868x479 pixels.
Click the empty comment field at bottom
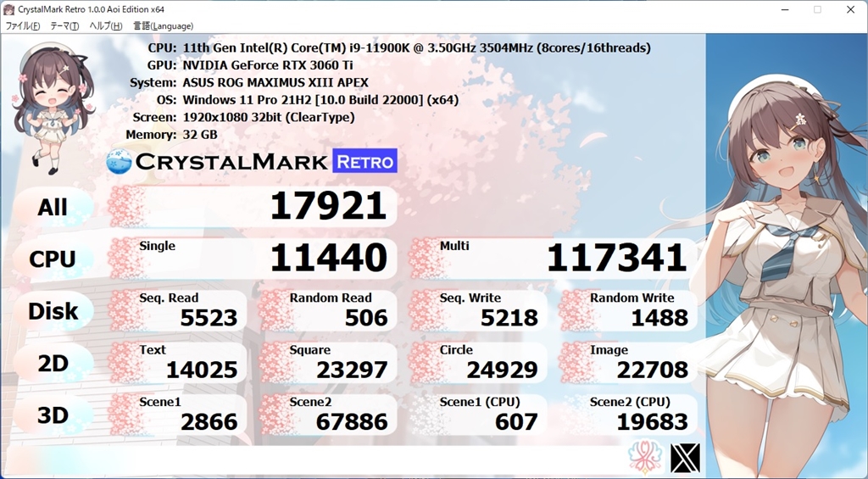pos(314,459)
